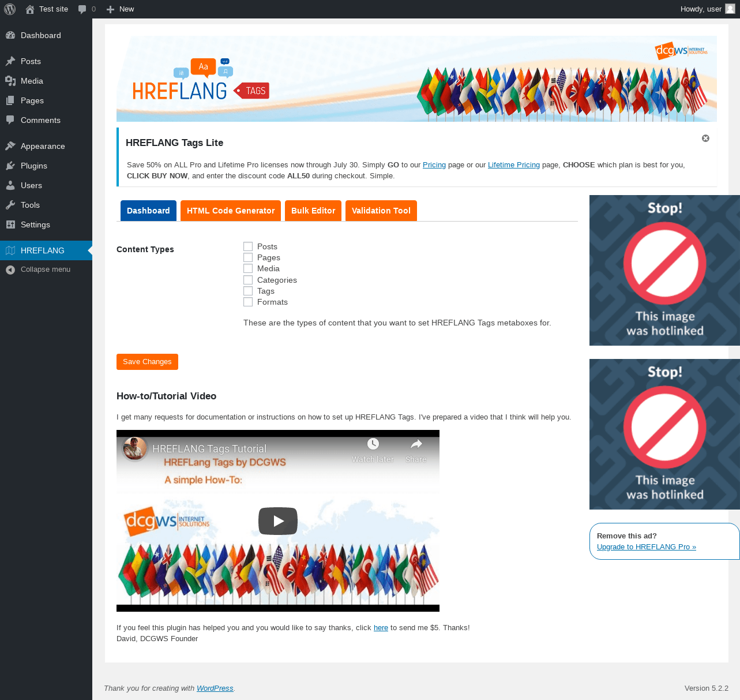Click the HREFLANG Tags header banner image
This screenshot has height=700, width=740.
tap(416, 78)
